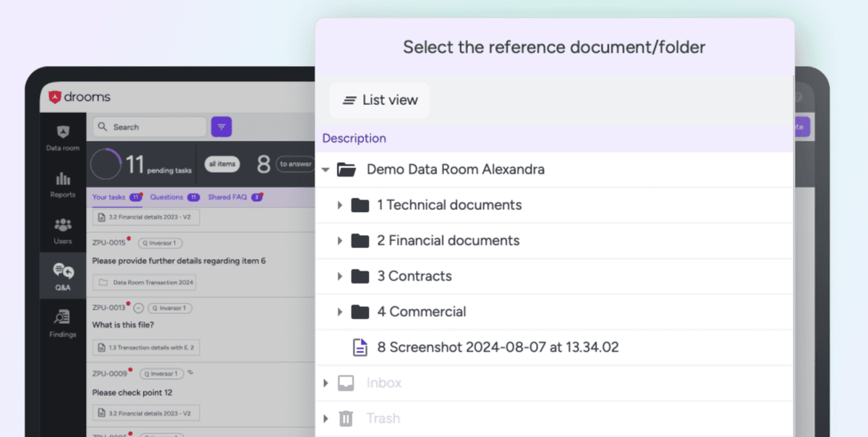Select the Screenshot 2024-08-07 document icon
This screenshot has height=437, width=868.
[x=359, y=347]
